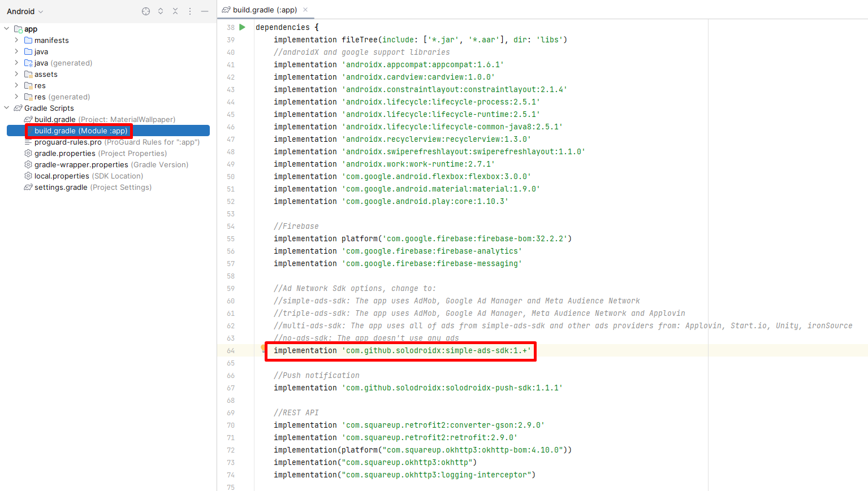Expand the manifests folder
Image resolution: width=868 pixels, height=491 pixels.
click(x=16, y=40)
